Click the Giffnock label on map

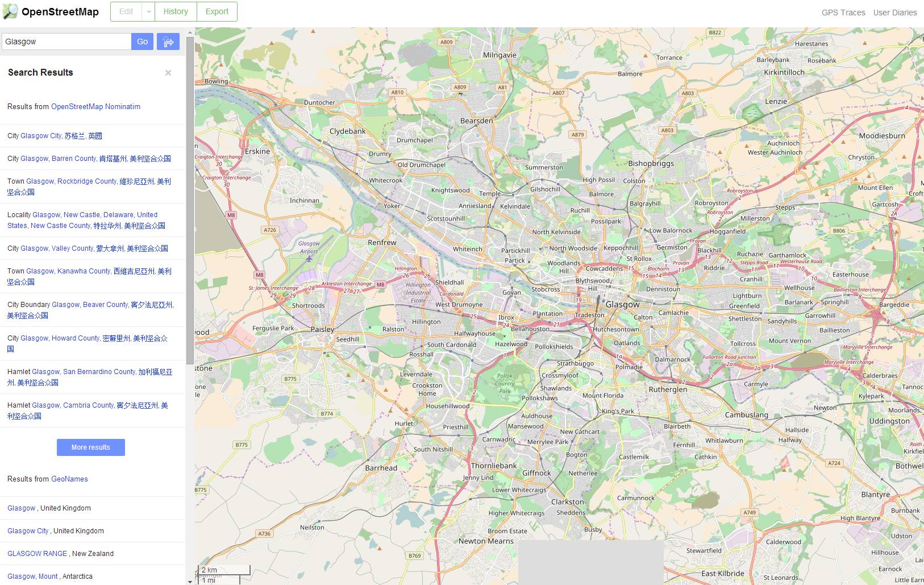537,473
